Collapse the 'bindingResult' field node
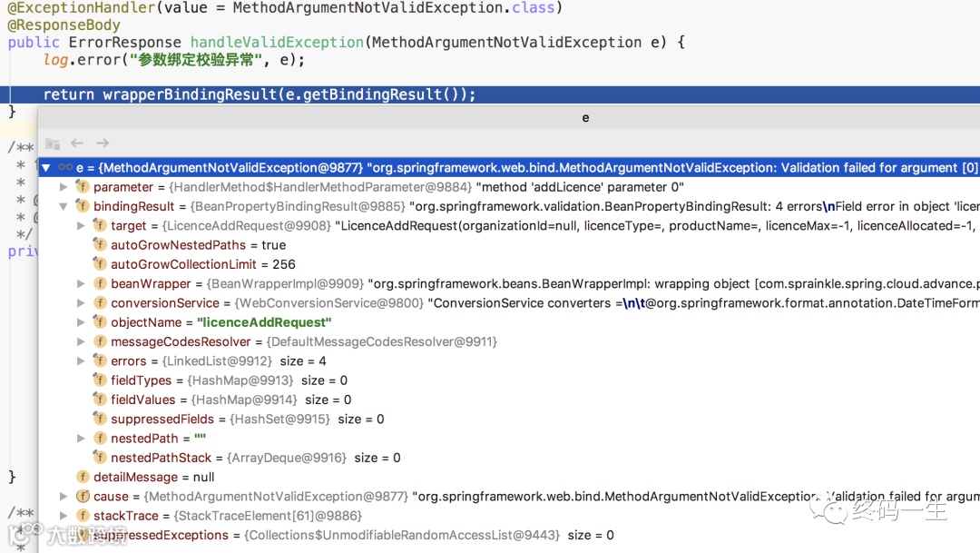The height and width of the screenshot is (553, 980). [64, 206]
